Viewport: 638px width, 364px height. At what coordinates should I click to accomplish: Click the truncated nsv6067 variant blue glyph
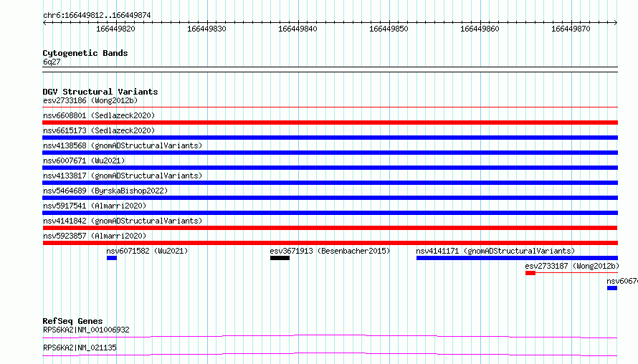(x=612, y=288)
